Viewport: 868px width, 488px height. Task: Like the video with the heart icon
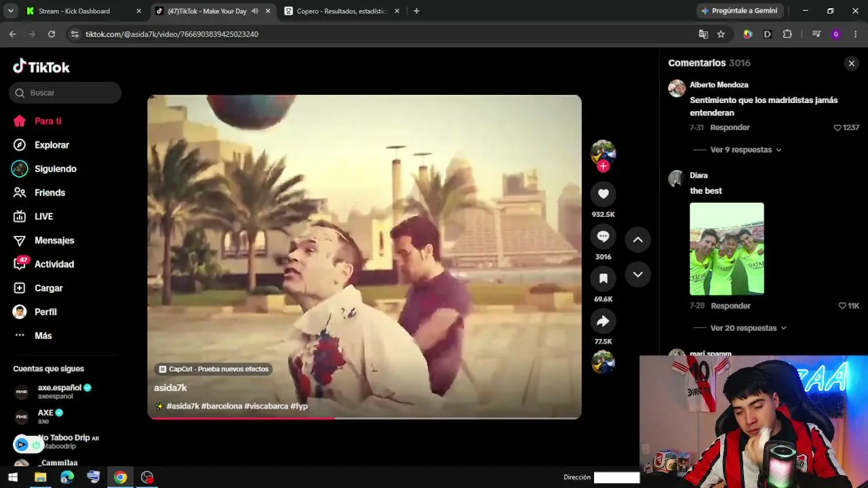[603, 194]
